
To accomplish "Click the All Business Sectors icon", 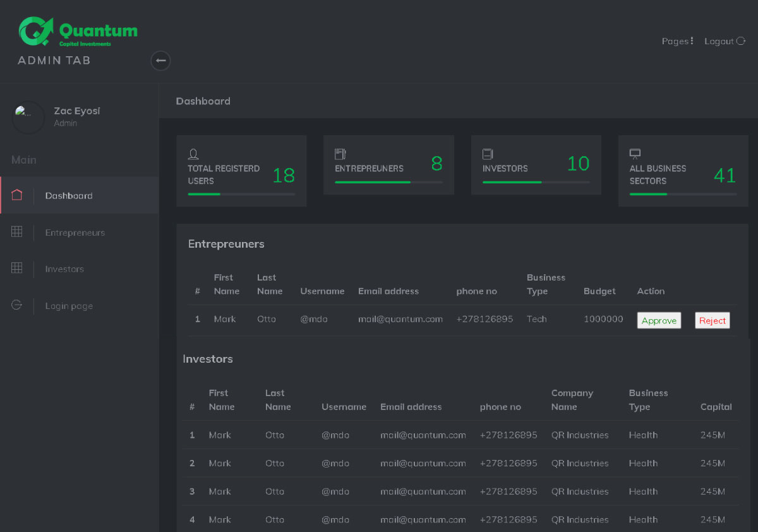I will pos(635,154).
